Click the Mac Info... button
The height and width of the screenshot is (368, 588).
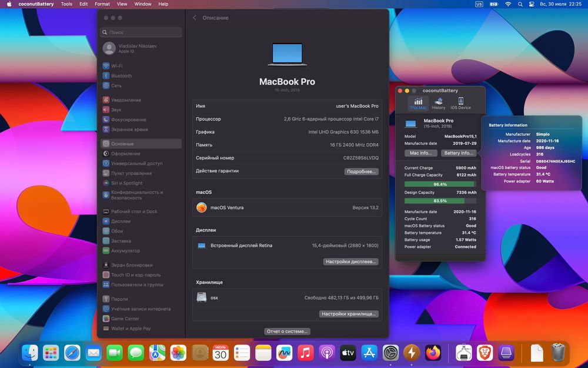[421, 153]
